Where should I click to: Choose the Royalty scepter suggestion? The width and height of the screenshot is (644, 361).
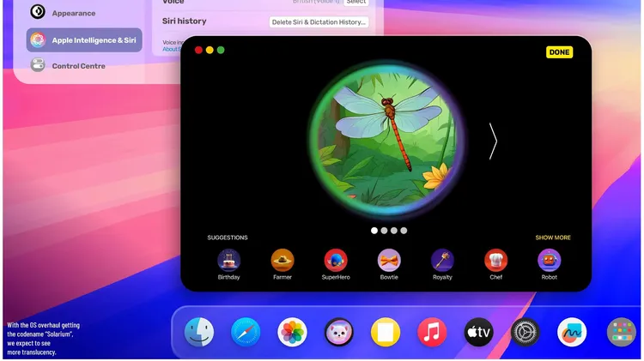tap(442, 260)
